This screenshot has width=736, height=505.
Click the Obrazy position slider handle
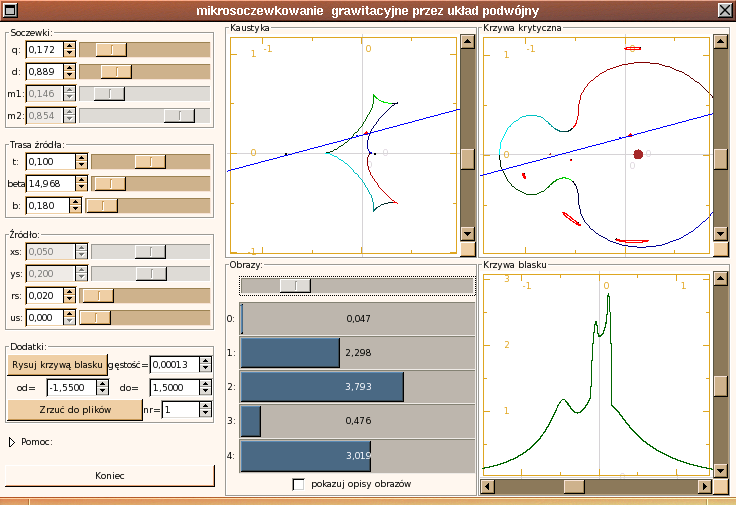[x=295, y=285]
